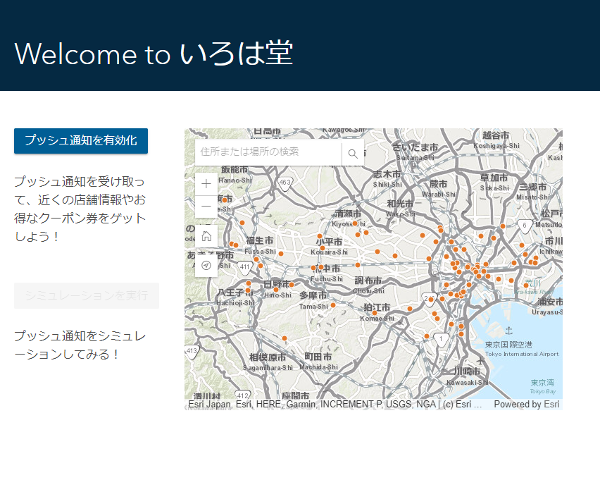
Task: Click the 志木市 map label
Action: click(x=387, y=174)
